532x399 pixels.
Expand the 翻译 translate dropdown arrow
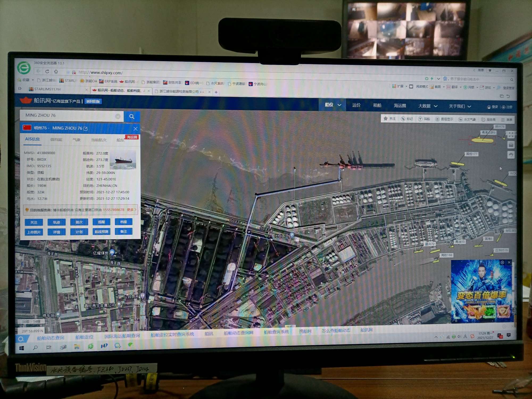pos(460,87)
